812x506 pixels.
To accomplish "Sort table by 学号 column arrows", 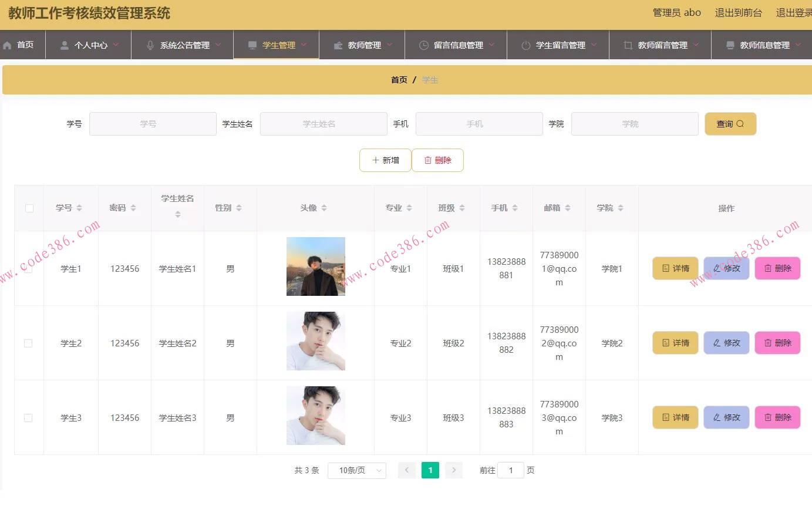I will tap(79, 208).
